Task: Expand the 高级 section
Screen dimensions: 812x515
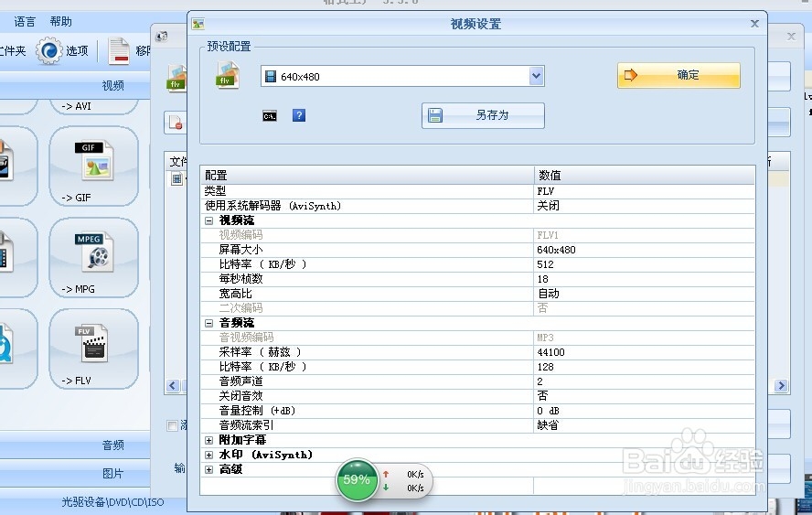Action: tap(208, 470)
